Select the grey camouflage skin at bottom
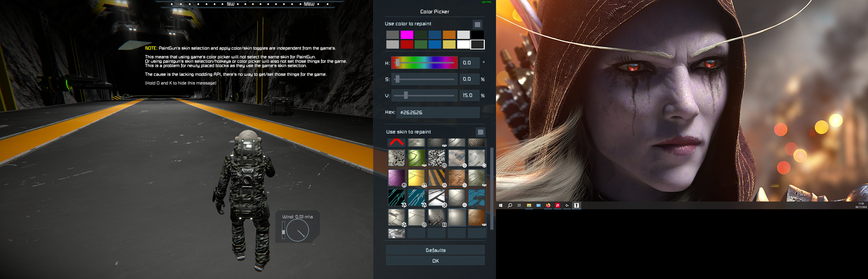This screenshot has height=279, width=868. pos(396,233)
